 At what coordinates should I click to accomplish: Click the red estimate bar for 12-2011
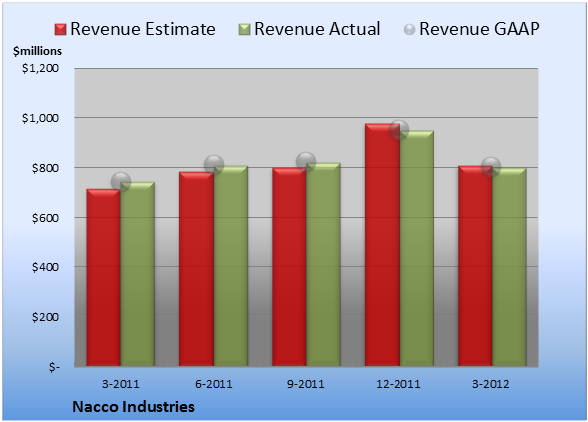pos(382,245)
